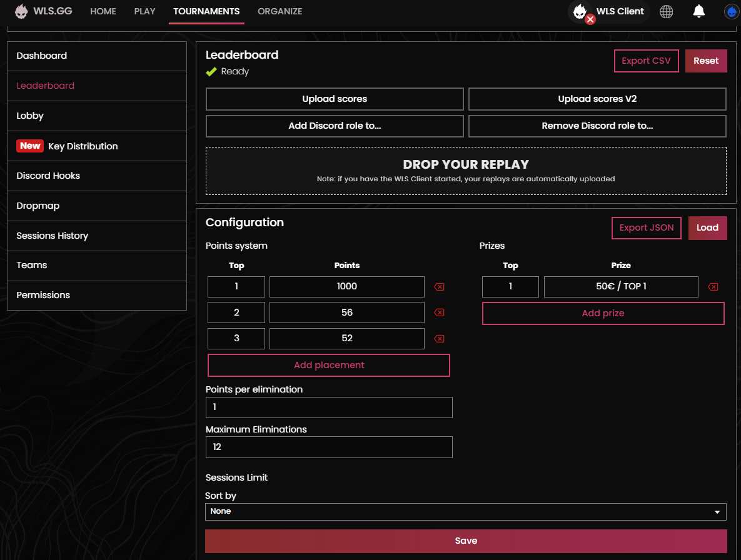Click Upload scores V2
The height and width of the screenshot is (560, 741).
point(597,99)
